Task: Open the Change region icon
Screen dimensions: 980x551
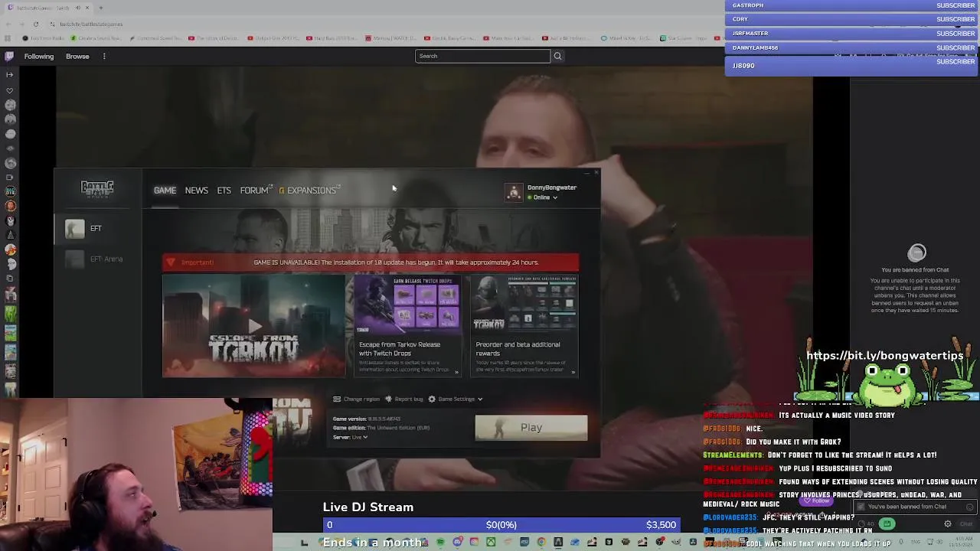Action: (x=337, y=399)
